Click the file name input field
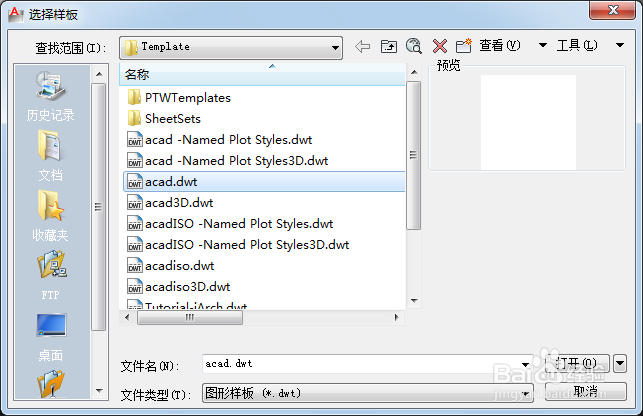Viewport: 643px width, 416px height. (x=361, y=364)
